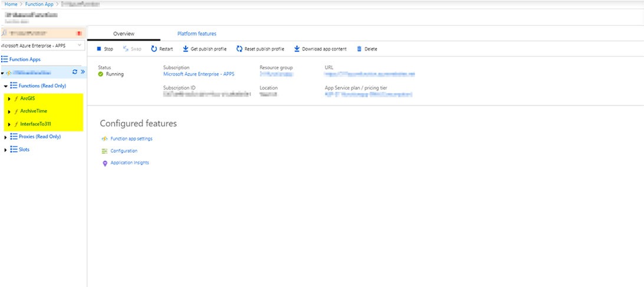
Task: Click the Stop square icon
Action: click(x=99, y=49)
